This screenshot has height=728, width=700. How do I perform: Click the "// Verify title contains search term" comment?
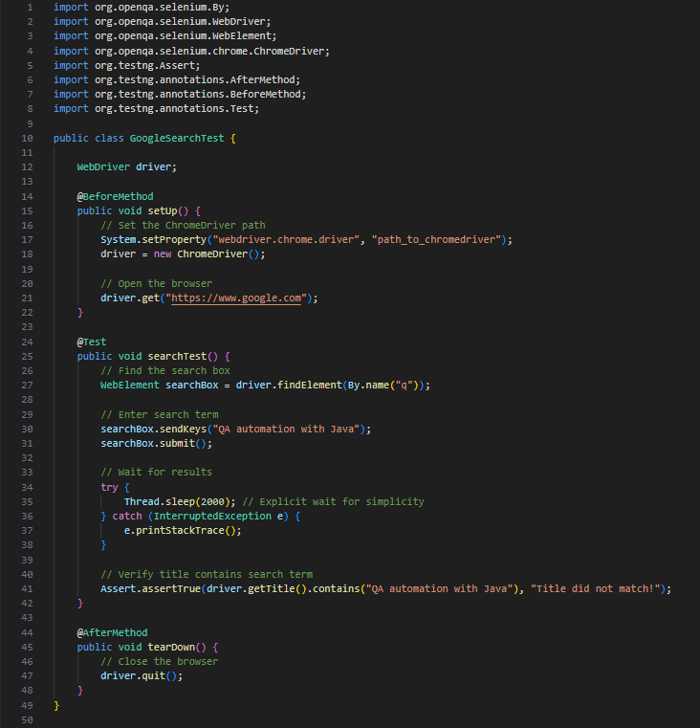(x=207, y=575)
